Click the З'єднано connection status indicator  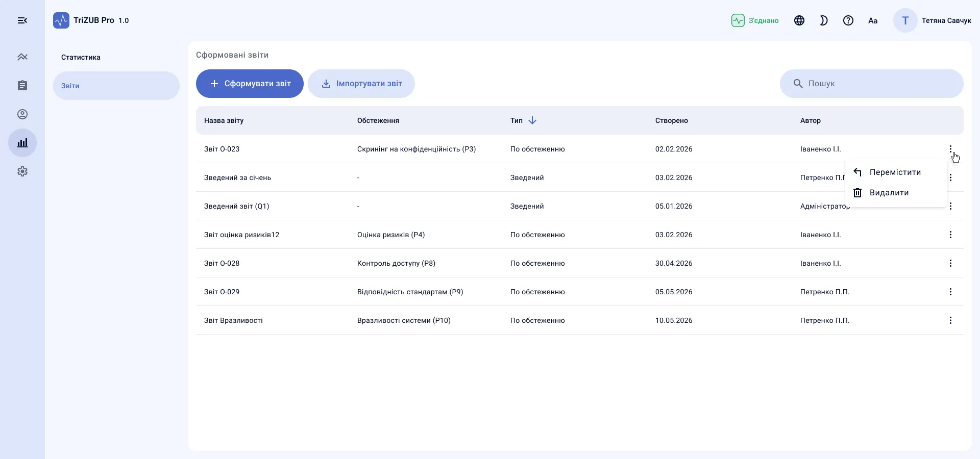pos(755,20)
